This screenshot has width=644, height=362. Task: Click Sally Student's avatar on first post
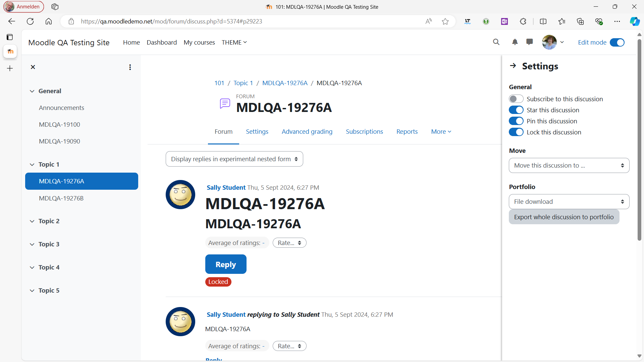[x=180, y=194]
